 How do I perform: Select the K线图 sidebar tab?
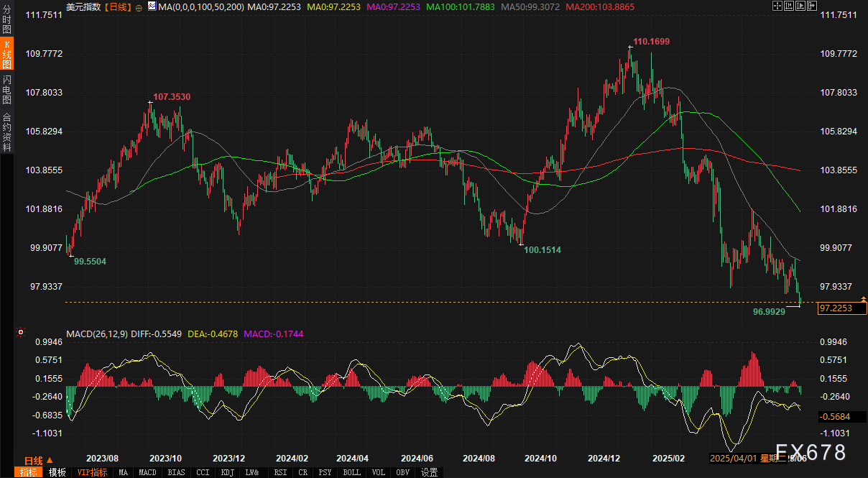click(x=6, y=55)
